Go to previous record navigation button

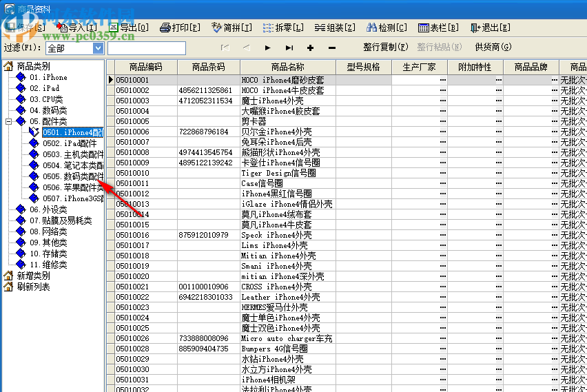point(246,48)
